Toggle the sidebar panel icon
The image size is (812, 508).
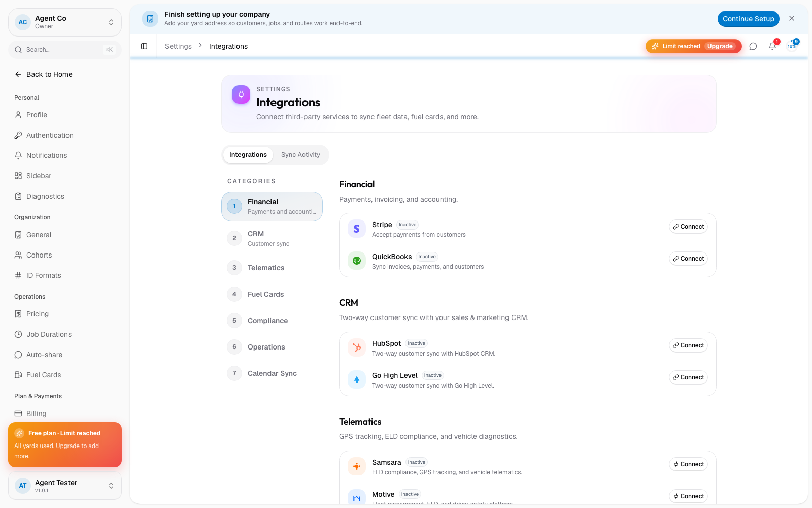click(x=144, y=46)
